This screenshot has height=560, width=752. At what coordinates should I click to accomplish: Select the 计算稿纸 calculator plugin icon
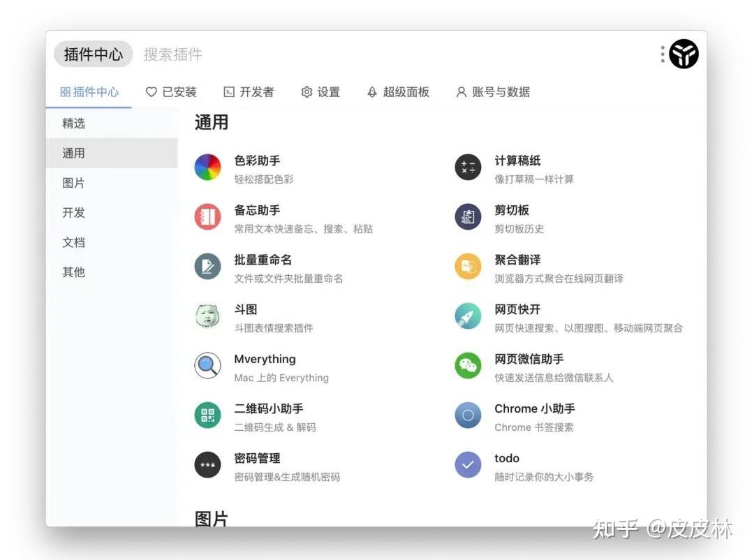(x=467, y=166)
